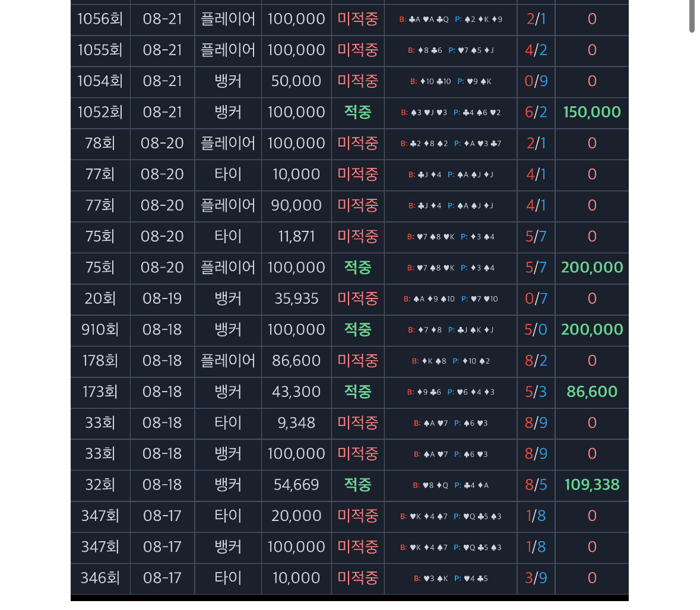Click the card results in row 32회
Screen dimensions: 700x610
point(451,485)
